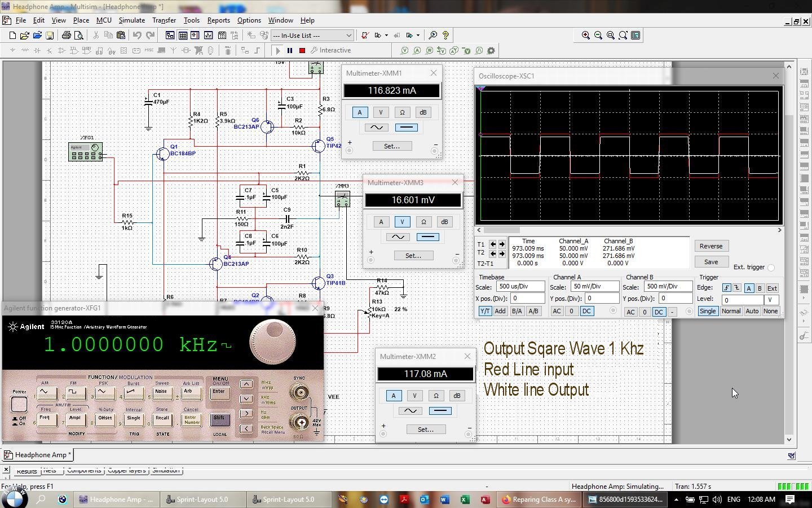Select ohmmeter mode on Multimeter-XMM3

tap(423, 222)
